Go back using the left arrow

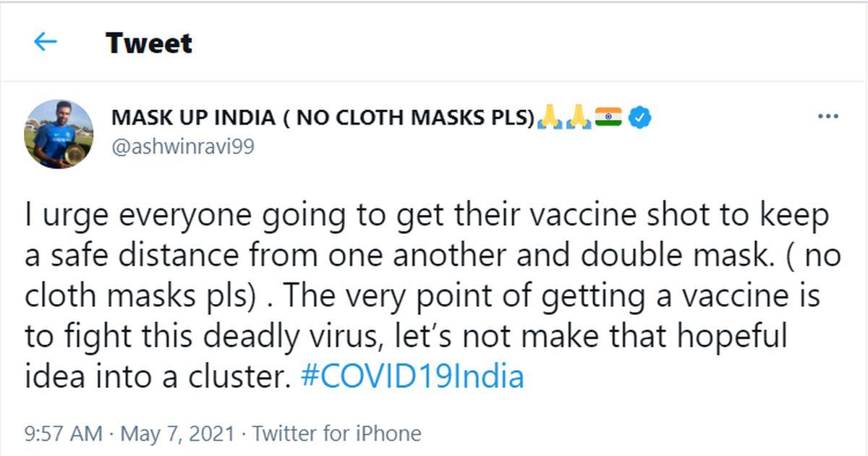click(x=45, y=42)
